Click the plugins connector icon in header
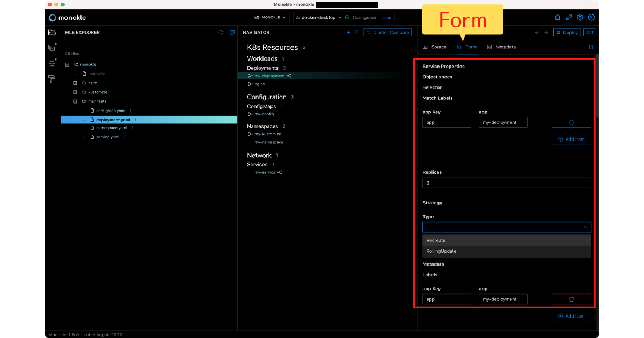This screenshot has width=644, height=338. (569, 17)
